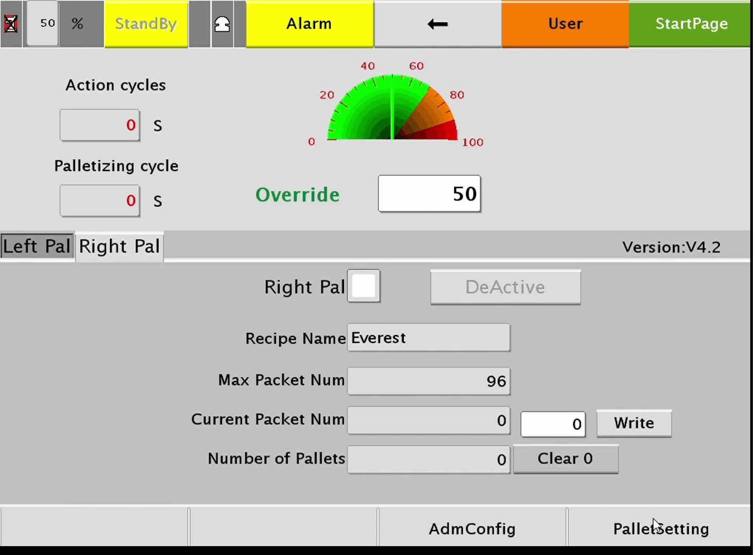This screenshot has height=555, width=756.
Task: Switch to the Left Pal tab
Action: [x=37, y=246]
